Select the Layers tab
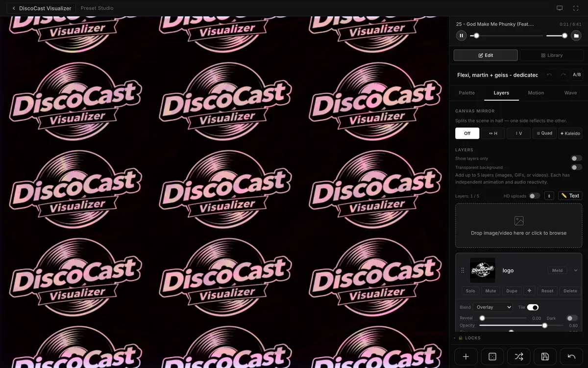This screenshot has width=588, height=368. 501,93
